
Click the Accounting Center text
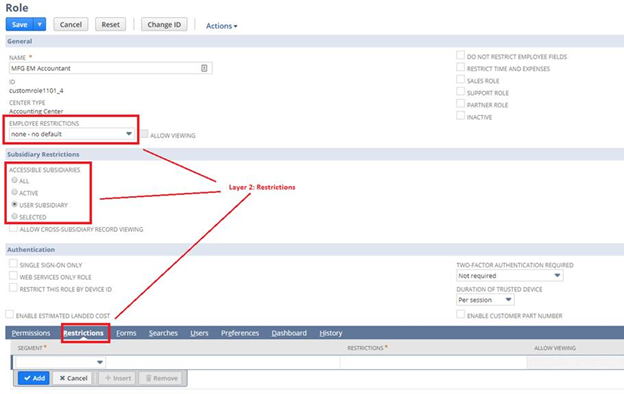point(36,111)
